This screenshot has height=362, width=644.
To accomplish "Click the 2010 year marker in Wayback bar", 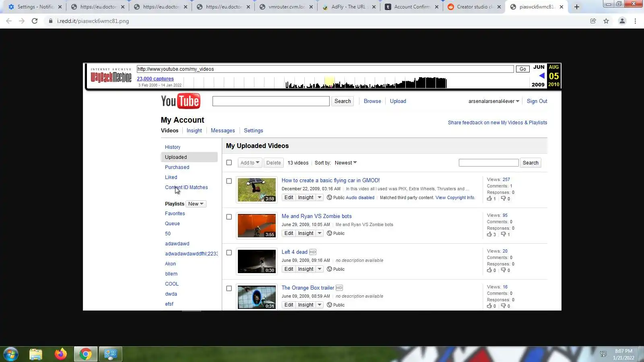I will [554, 84].
